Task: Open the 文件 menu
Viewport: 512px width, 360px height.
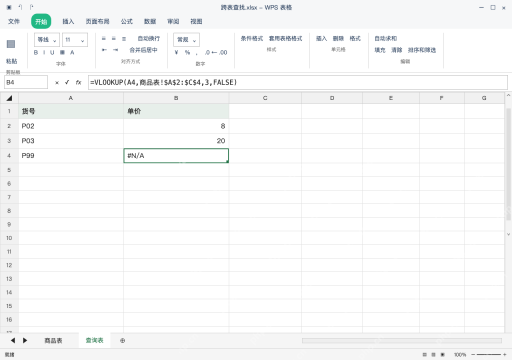Action: (x=14, y=21)
